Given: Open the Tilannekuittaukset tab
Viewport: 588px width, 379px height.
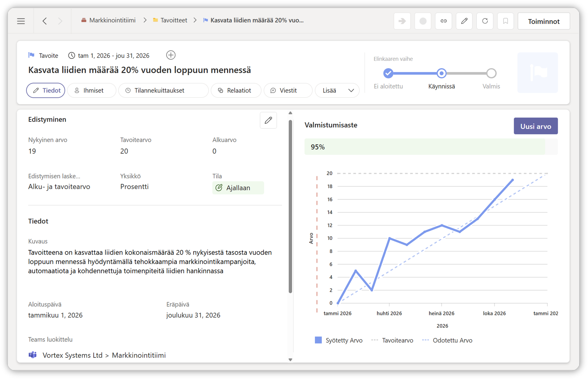Looking at the screenshot, I should (163, 91).
